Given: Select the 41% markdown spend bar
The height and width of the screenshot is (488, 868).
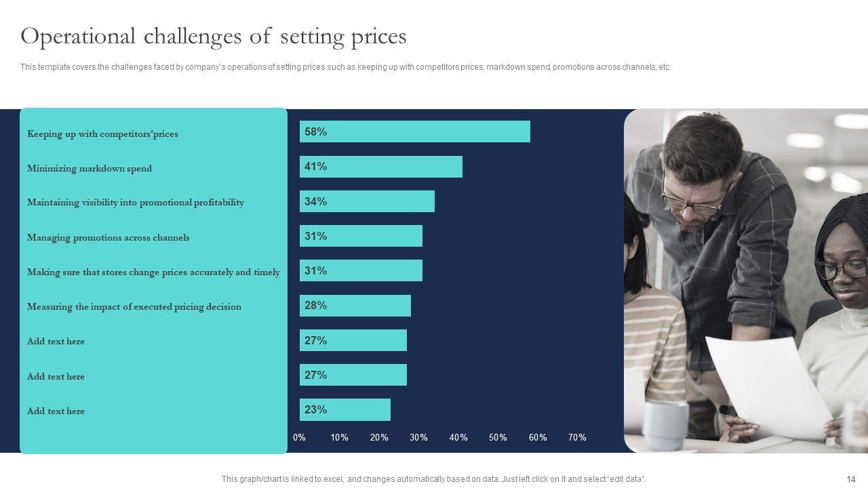Looking at the screenshot, I should tap(380, 167).
